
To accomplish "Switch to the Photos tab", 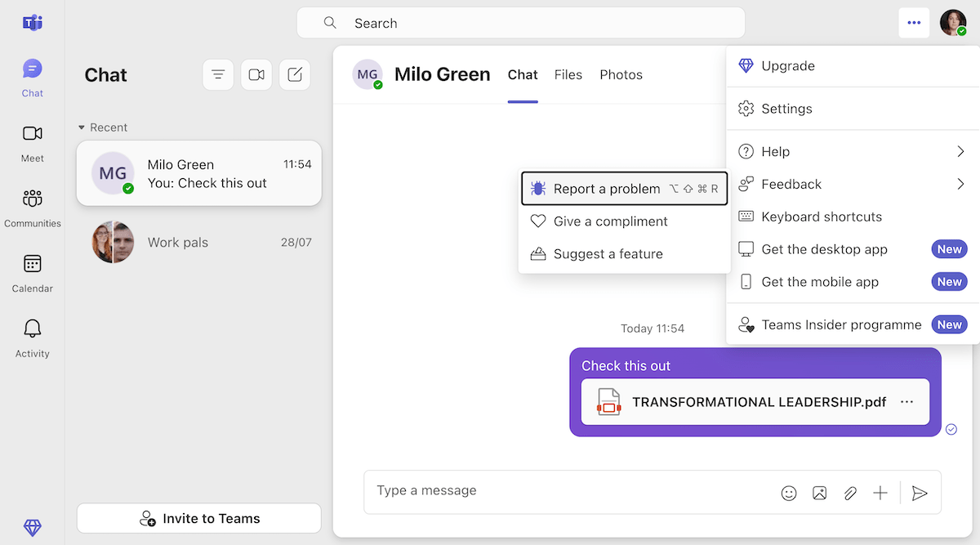I will tap(621, 74).
